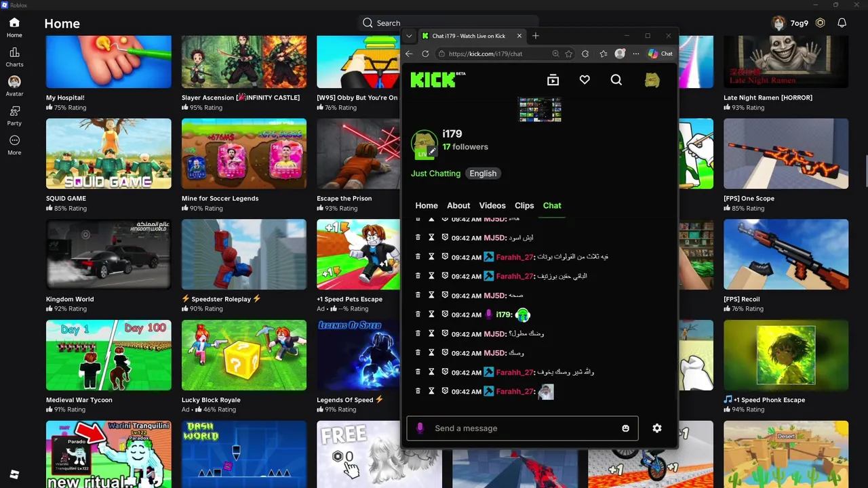Image resolution: width=868 pixels, height=488 pixels.
Task: Open the Just Chatting category link
Action: click(435, 174)
